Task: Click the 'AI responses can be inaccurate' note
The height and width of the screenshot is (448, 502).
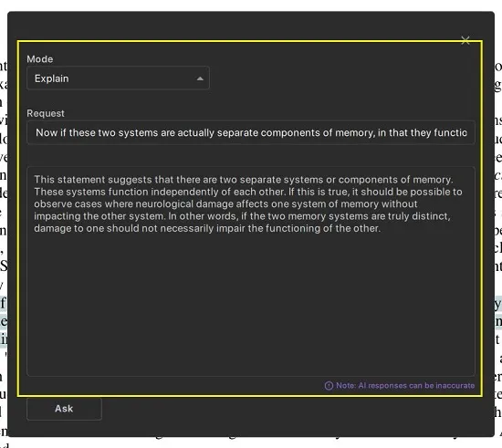Action: (405, 386)
